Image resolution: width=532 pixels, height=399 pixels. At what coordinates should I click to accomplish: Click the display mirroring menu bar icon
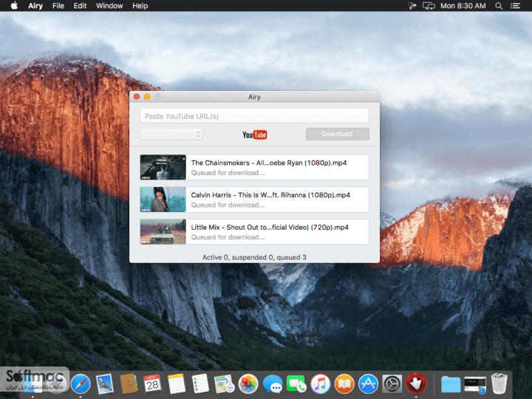[x=429, y=6]
